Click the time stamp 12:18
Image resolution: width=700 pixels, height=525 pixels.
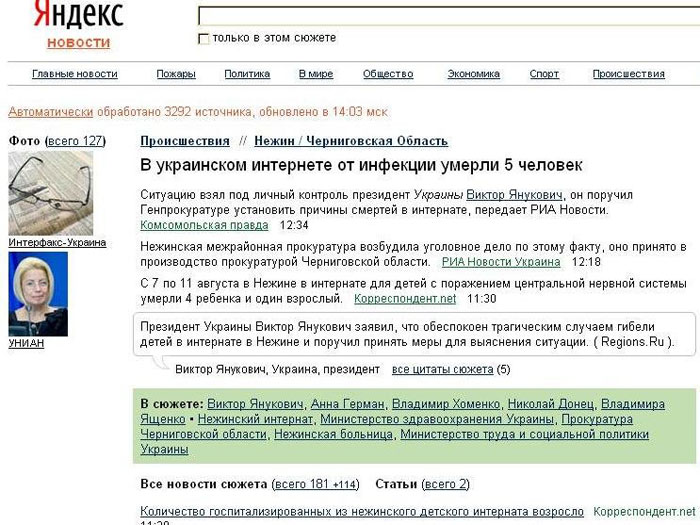tap(586, 262)
